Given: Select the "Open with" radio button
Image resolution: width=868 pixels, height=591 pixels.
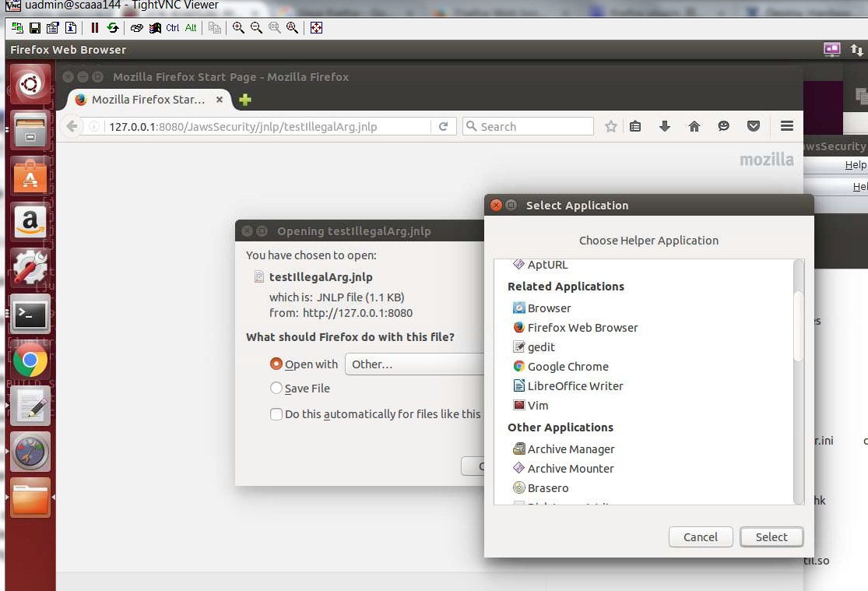Looking at the screenshot, I should (x=276, y=364).
